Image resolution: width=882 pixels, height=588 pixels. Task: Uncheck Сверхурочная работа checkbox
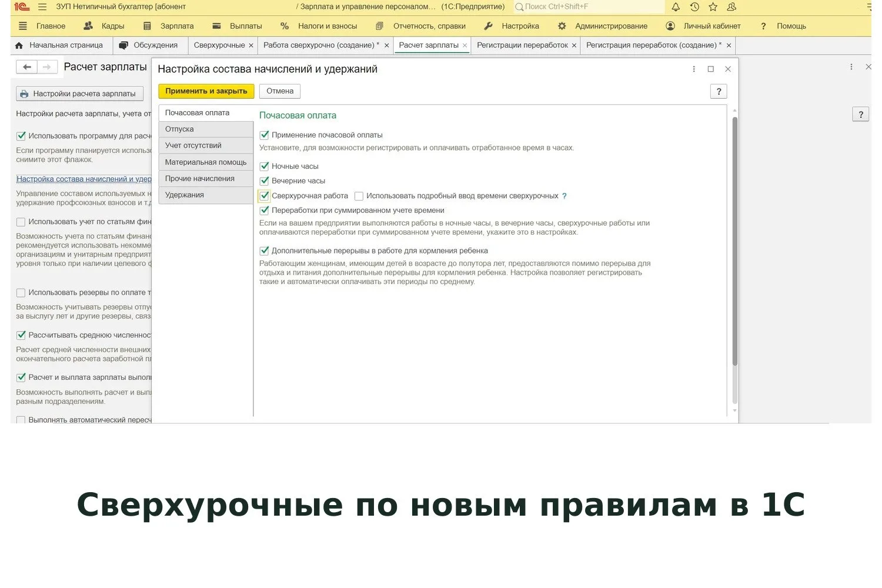[265, 196]
